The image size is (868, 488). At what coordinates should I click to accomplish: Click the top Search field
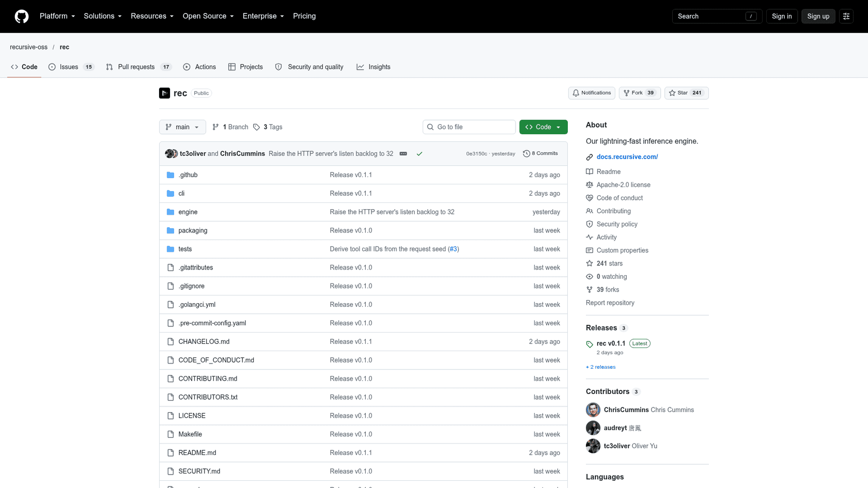click(x=717, y=17)
